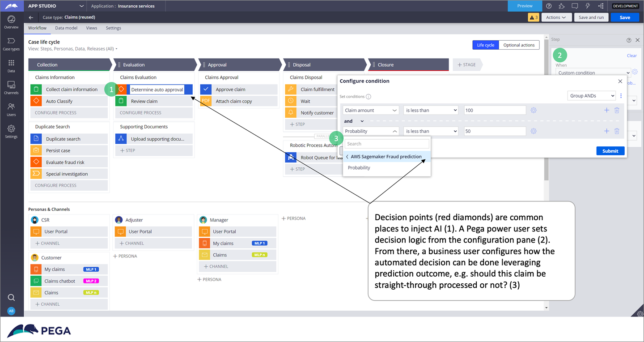Viewport: 644px width, 342px height.
Task: Open the first 'is less than' comparator dropdown
Action: point(431,110)
